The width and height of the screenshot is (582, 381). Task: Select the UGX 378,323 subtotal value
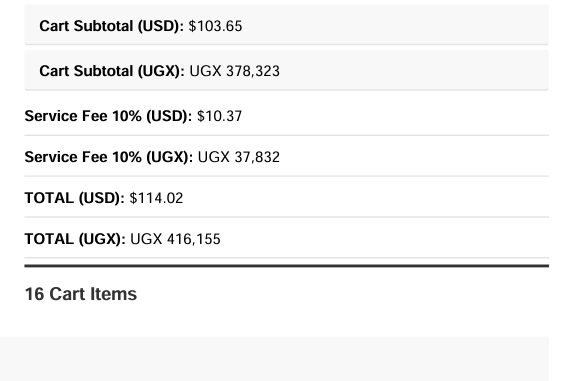[235, 71]
